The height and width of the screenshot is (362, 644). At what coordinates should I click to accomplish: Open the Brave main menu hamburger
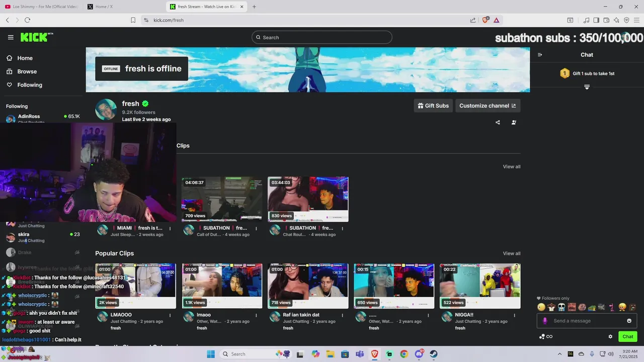coord(636,20)
